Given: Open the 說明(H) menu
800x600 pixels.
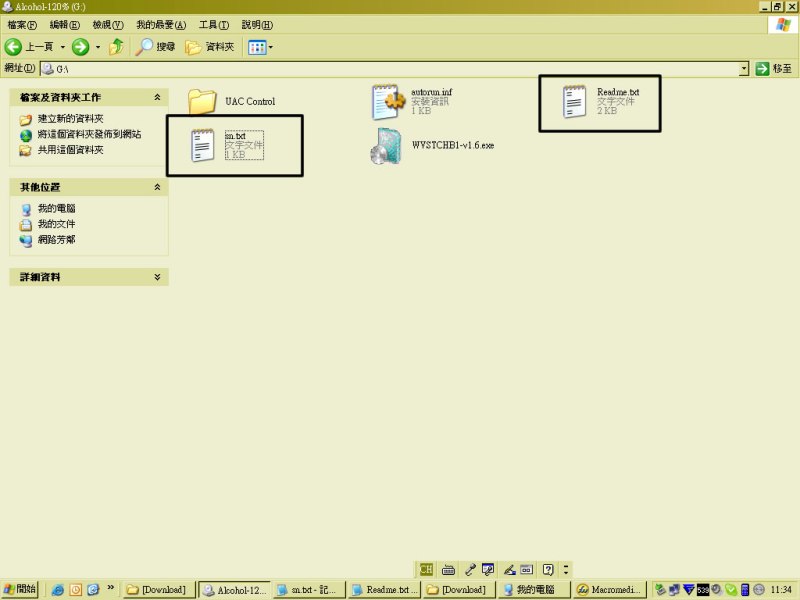Looking at the screenshot, I should pos(257,24).
